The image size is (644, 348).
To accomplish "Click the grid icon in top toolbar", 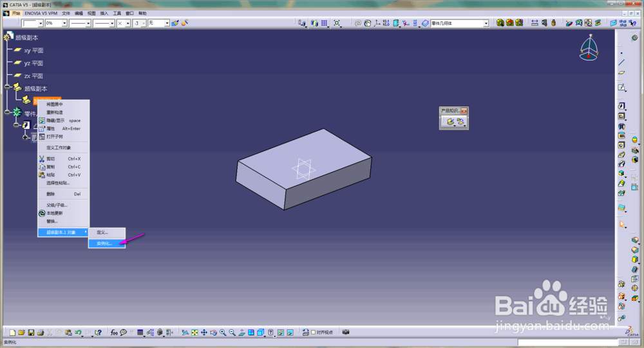I will click(x=324, y=23).
